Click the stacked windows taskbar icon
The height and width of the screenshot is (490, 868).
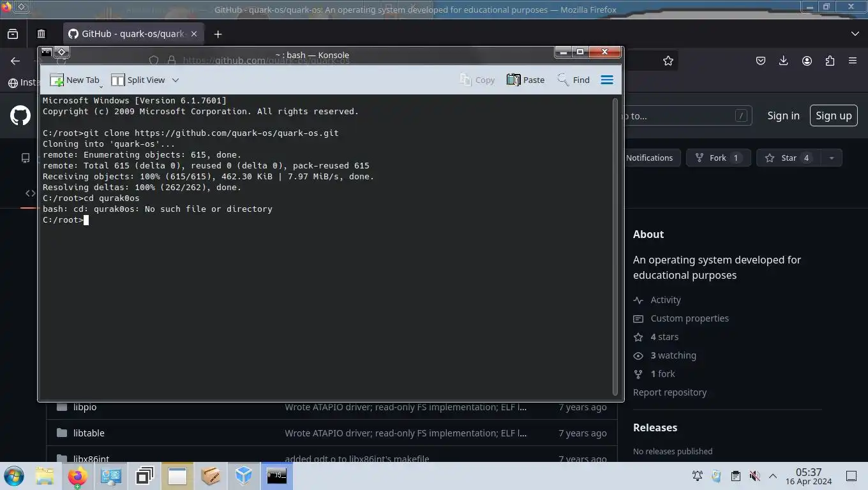pos(144,476)
